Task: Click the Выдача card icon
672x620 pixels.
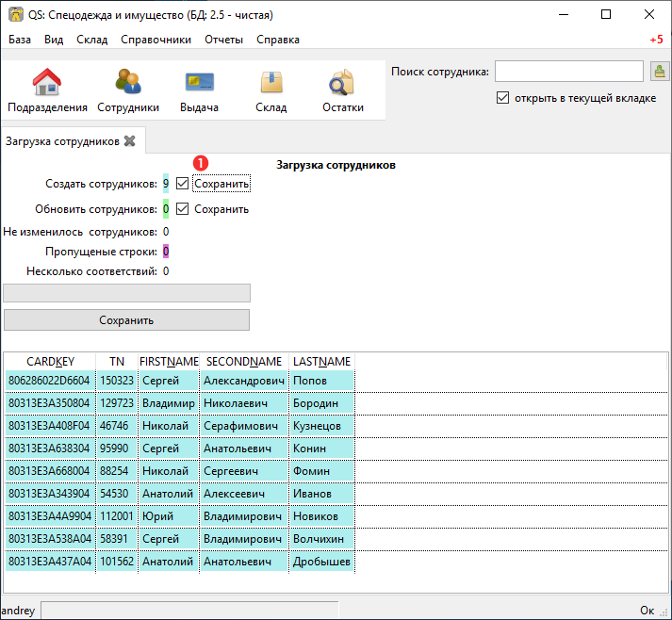Action: pyautogui.click(x=199, y=82)
